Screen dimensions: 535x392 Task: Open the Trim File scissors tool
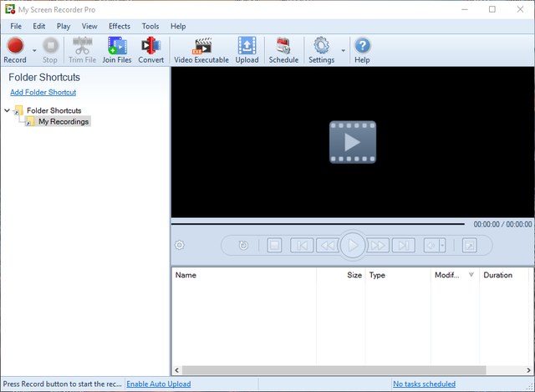[82, 50]
